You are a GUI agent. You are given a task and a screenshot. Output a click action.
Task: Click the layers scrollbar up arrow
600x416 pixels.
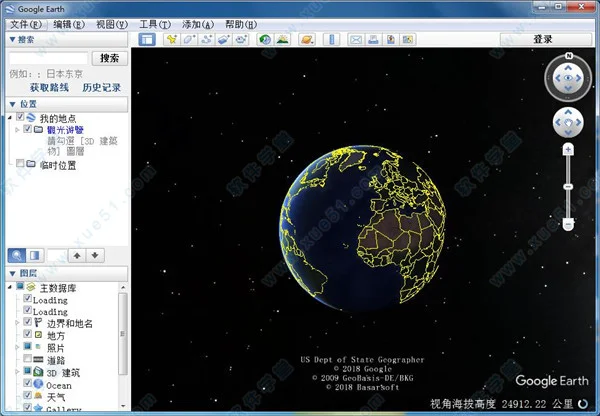coord(123,287)
